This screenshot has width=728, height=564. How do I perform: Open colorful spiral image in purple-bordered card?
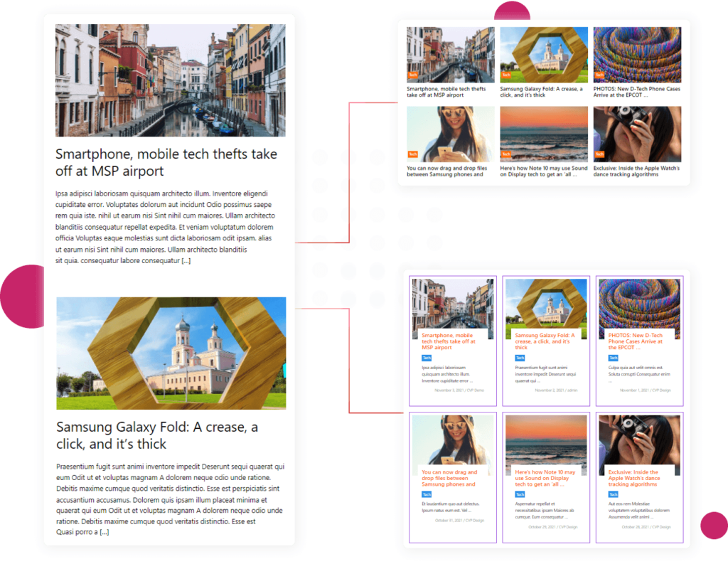tap(639, 304)
